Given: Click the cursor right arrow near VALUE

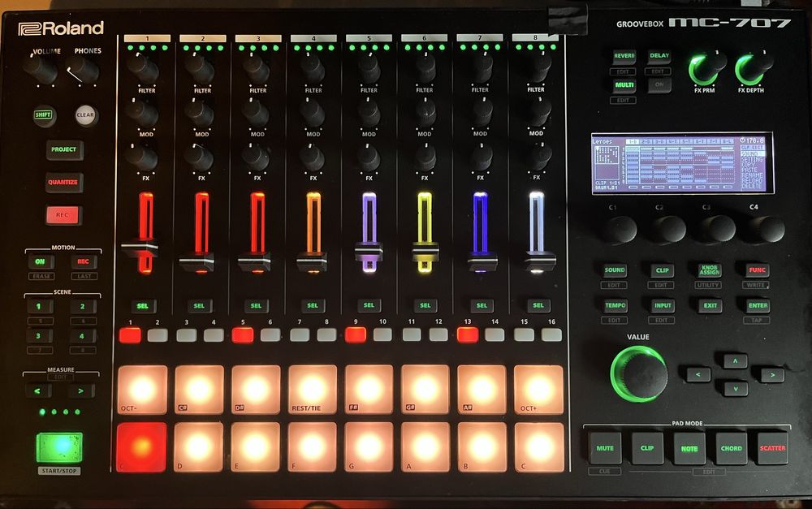Looking at the screenshot, I should point(772,374).
